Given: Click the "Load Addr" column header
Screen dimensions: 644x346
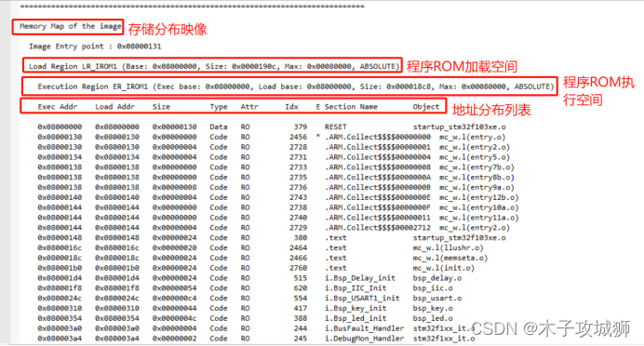Looking at the screenshot, I should (115, 107).
